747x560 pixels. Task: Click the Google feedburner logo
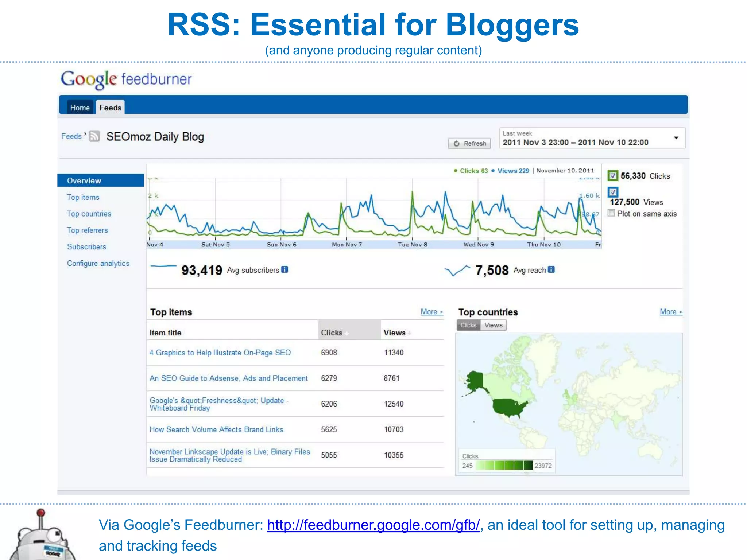click(126, 79)
